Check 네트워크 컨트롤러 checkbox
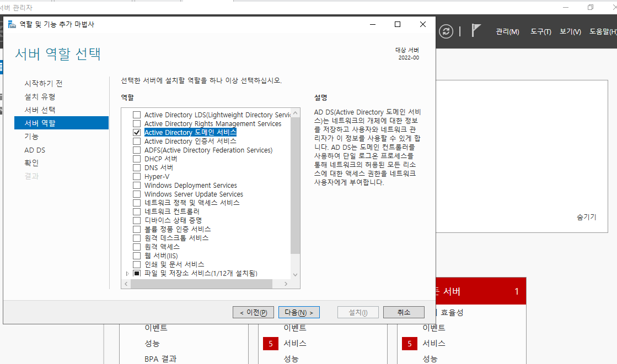 click(137, 211)
